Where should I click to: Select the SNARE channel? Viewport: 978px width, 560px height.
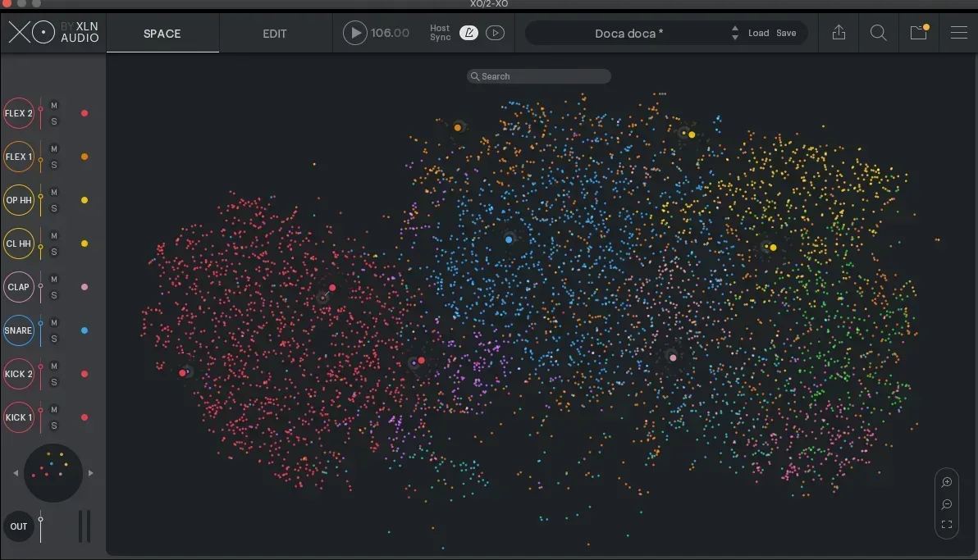19,330
